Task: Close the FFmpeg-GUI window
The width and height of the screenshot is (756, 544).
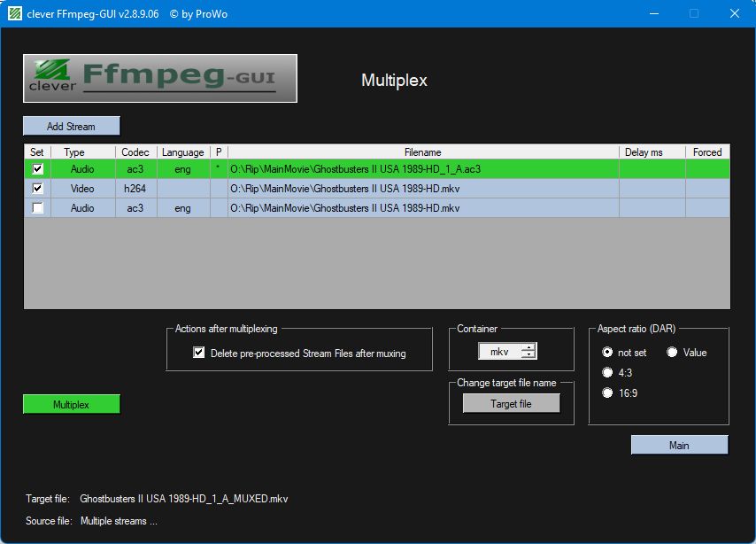Action: 734,13
